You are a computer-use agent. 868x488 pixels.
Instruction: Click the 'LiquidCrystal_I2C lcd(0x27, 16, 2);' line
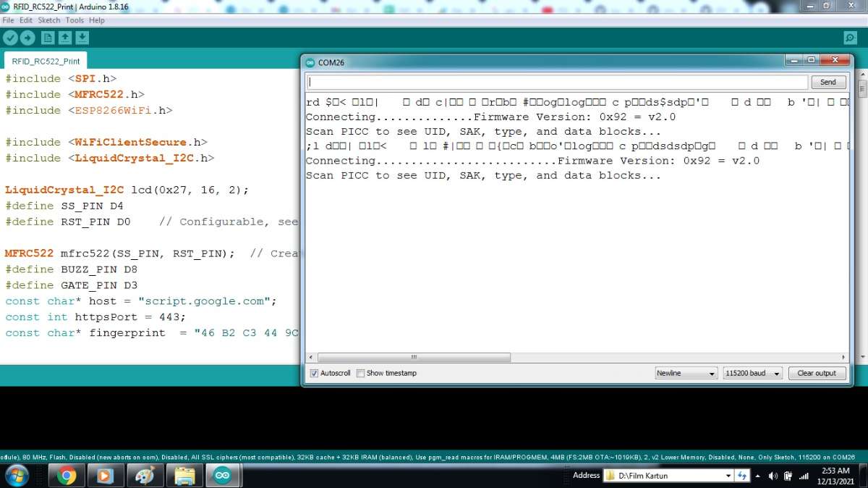pyautogui.click(x=127, y=190)
